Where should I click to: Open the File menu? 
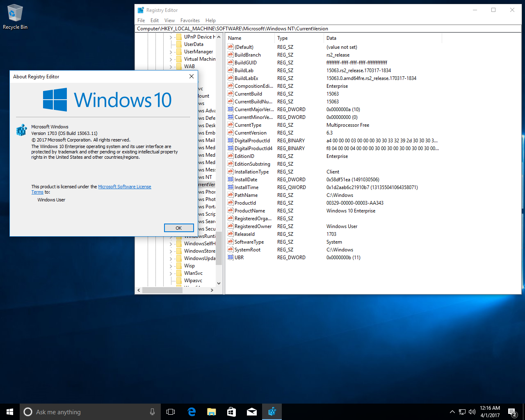click(x=141, y=21)
